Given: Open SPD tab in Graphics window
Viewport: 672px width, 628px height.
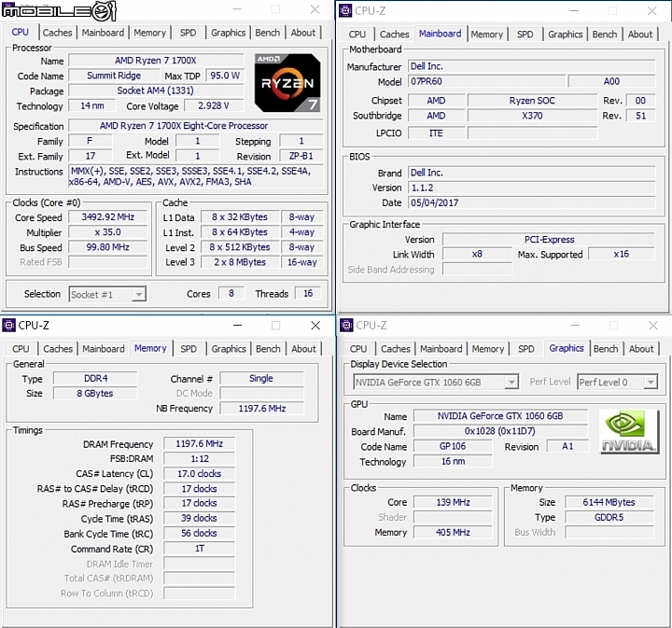Looking at the screenshot, I should coord(526,349).
